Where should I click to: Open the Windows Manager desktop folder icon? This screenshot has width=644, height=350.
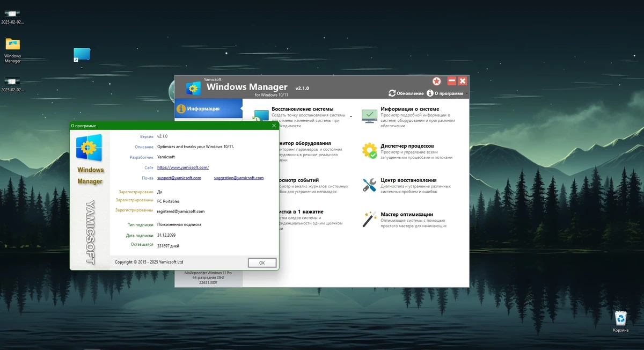pyautogui.click(x=12, y=45)
